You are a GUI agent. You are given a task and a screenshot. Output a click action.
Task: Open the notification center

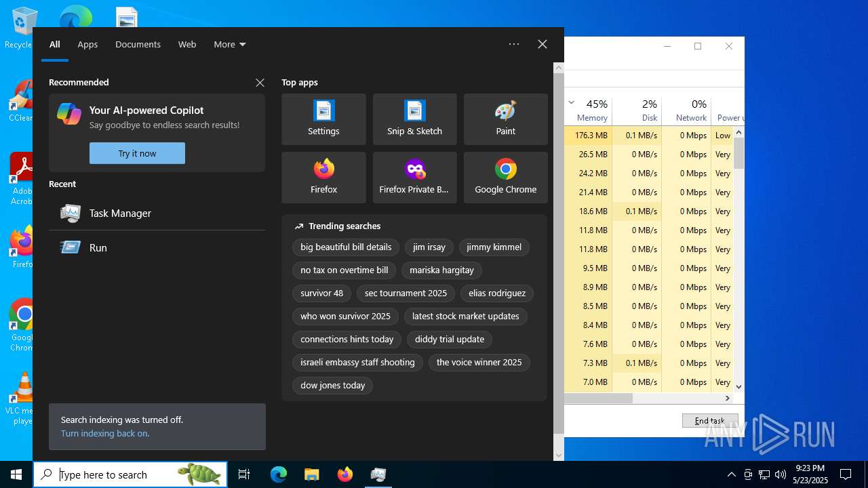coord(846,474)
